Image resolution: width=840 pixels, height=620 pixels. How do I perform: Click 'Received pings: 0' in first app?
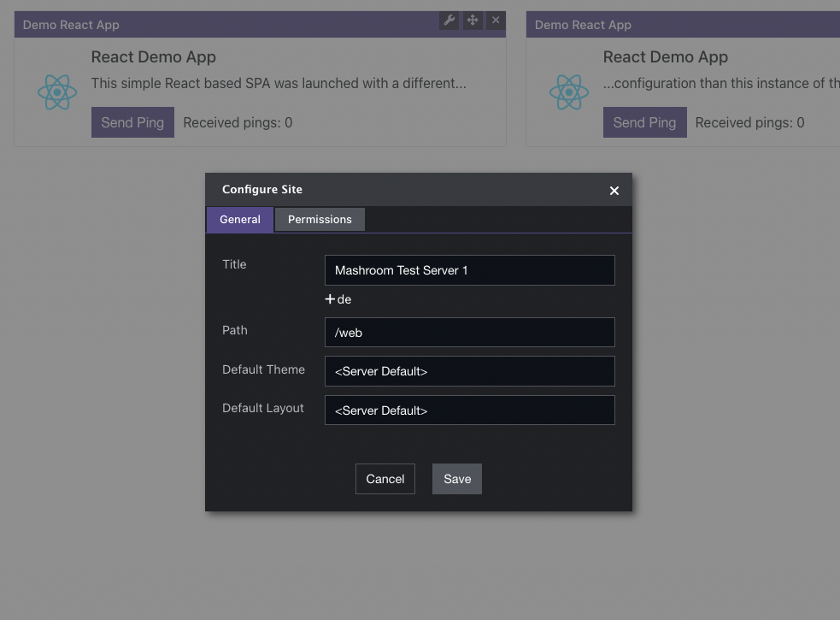(x=238, y=123)
